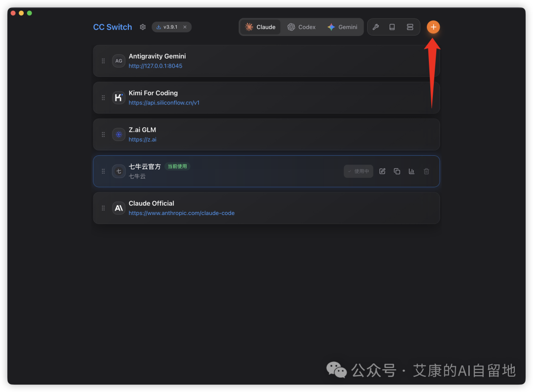Click the 当前使用 badge
The image size is (533, 392).
pyautogui.click(x=177, y=167)
